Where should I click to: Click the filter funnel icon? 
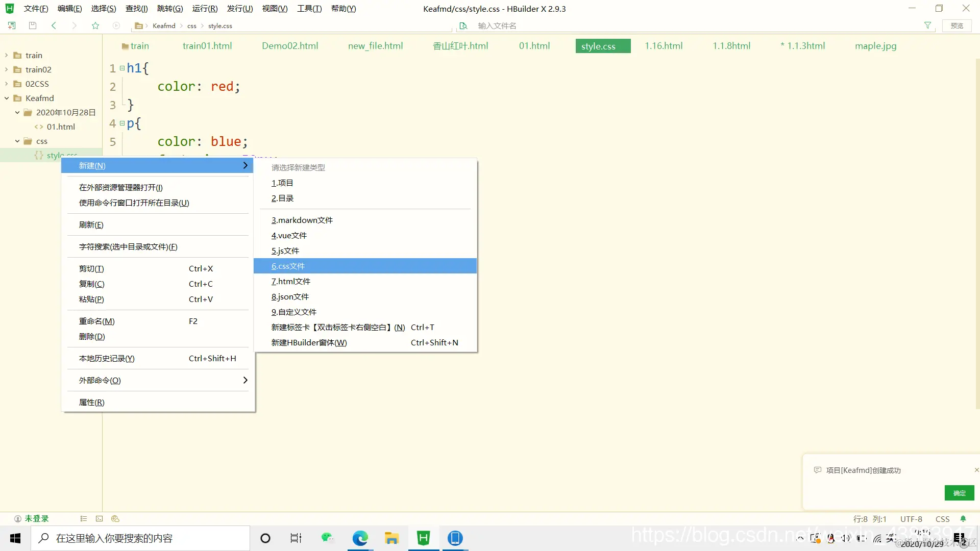tap(927, 26)
